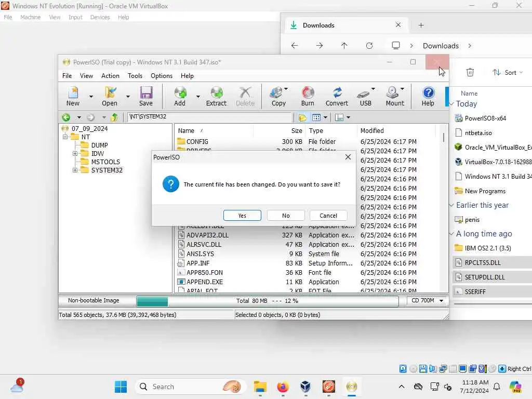Click the Delete toolbar icon

click(245, 96)
